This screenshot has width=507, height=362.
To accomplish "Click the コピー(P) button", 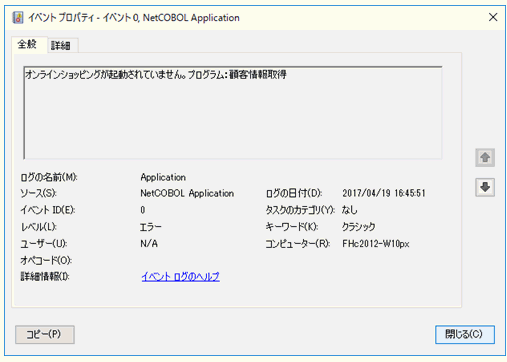I will click(x=45, y=334).
